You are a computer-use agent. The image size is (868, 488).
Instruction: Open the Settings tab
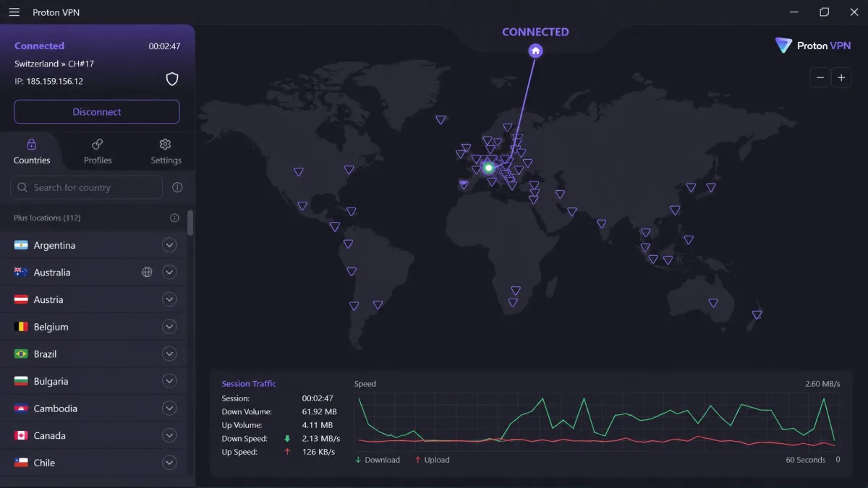[x=166, y=152]
